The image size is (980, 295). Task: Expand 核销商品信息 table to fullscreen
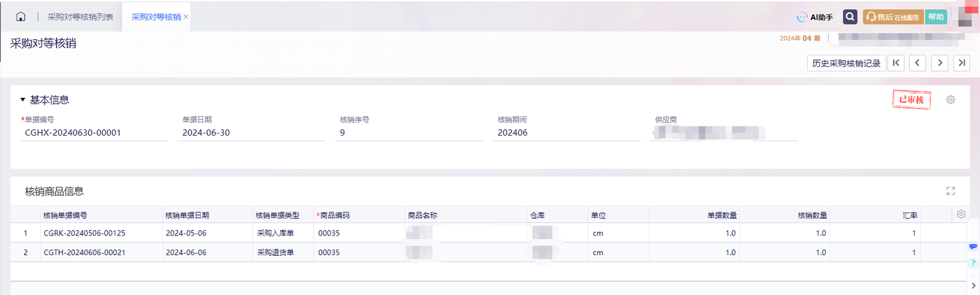pyautogui.click(x=951, y=191)
